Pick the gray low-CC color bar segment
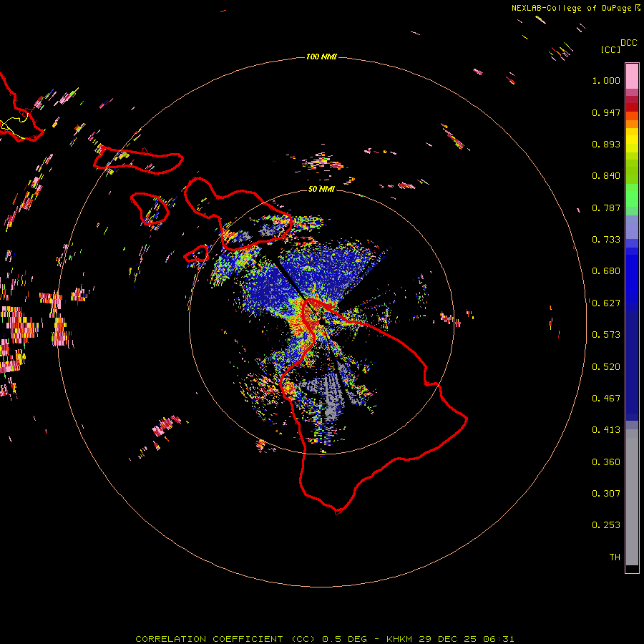This screenshot has height=644, width=644. pyautogui.click(x=632, y=497)
